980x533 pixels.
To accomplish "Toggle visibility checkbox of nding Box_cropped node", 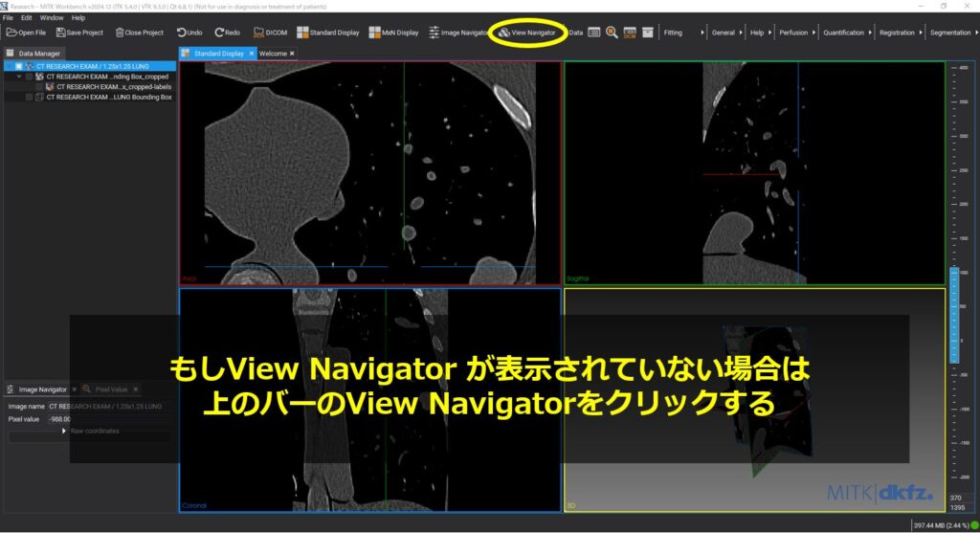I will [x=29, y=77].
